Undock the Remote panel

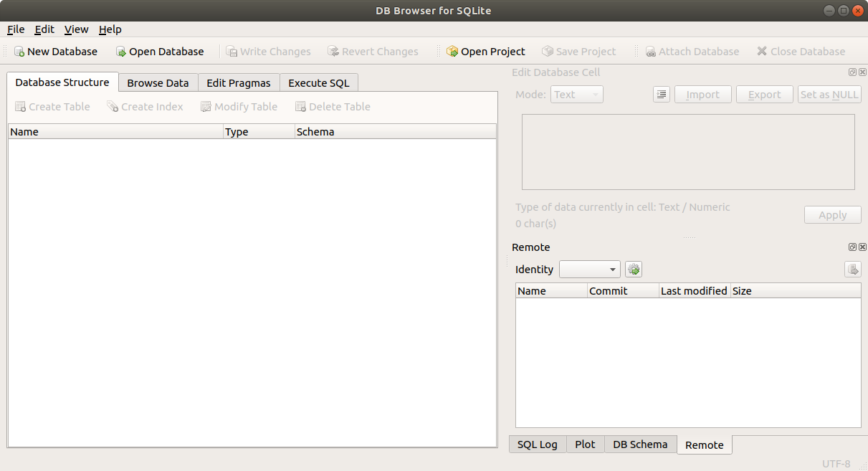point(852,247)
